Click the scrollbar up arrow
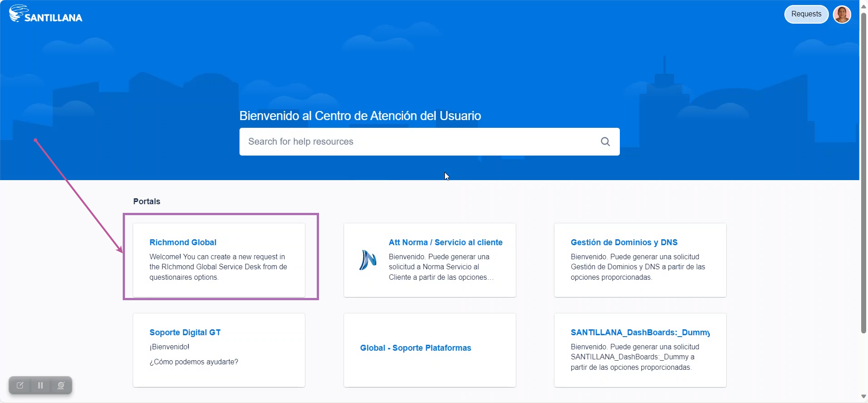The width and height of the screenshot is (868, 403). coord(863,6)
